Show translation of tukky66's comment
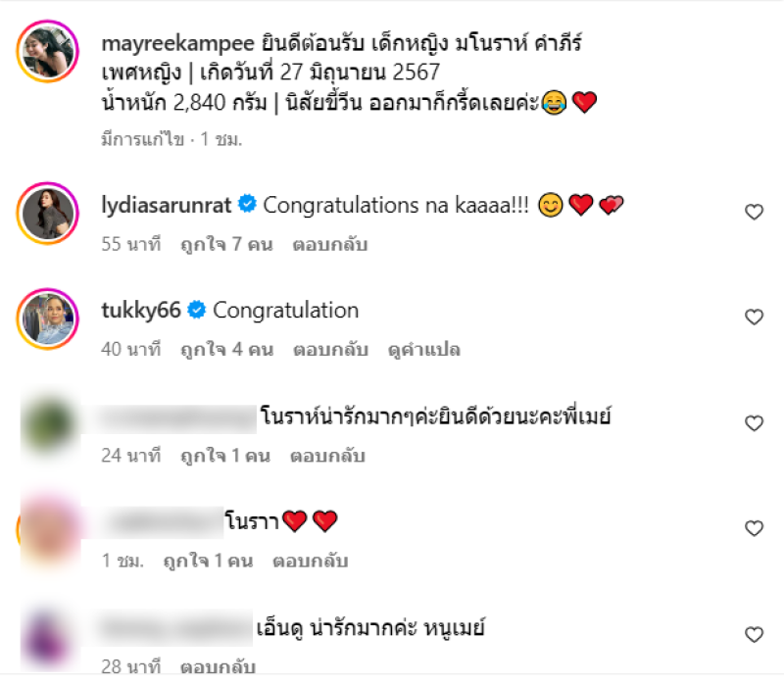Image resolution: width=784 pixels, height=686 pixels. click(x=424, y=350)
